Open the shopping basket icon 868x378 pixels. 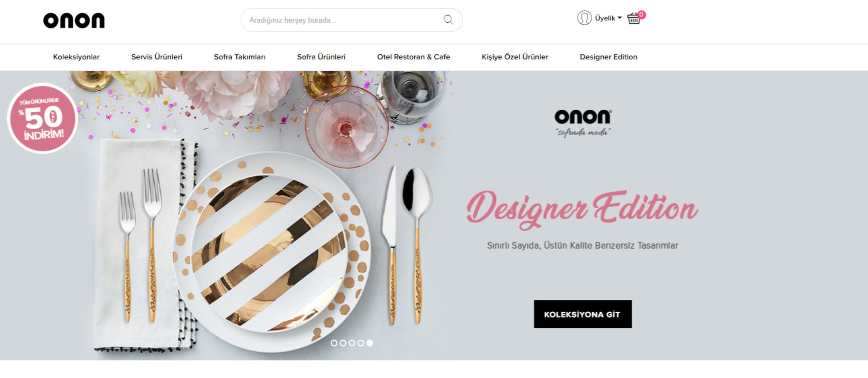[633, 19]
